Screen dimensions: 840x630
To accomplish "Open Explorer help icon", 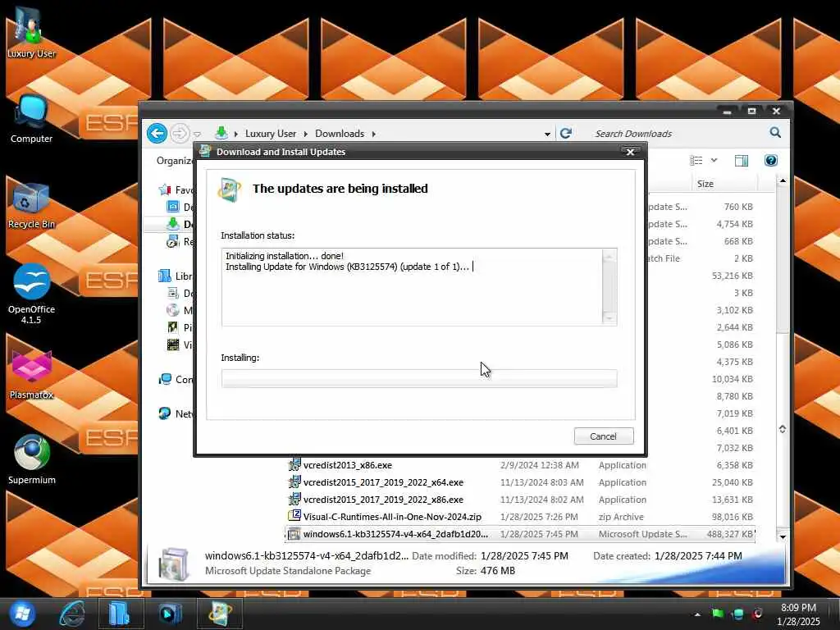I will tap(771, 160).
